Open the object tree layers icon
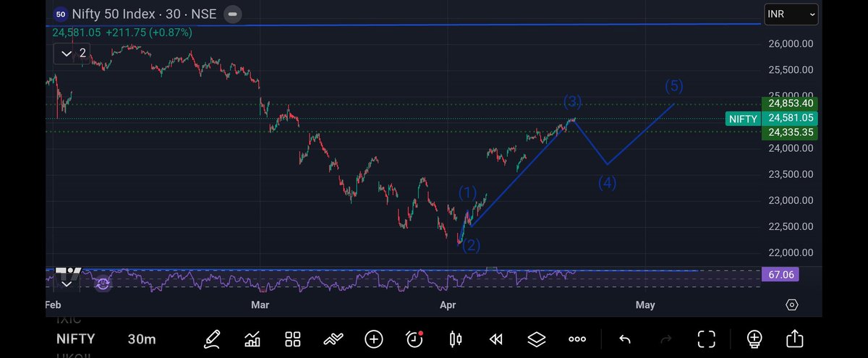This screenshot has height=358, width=868. [536, 338]
